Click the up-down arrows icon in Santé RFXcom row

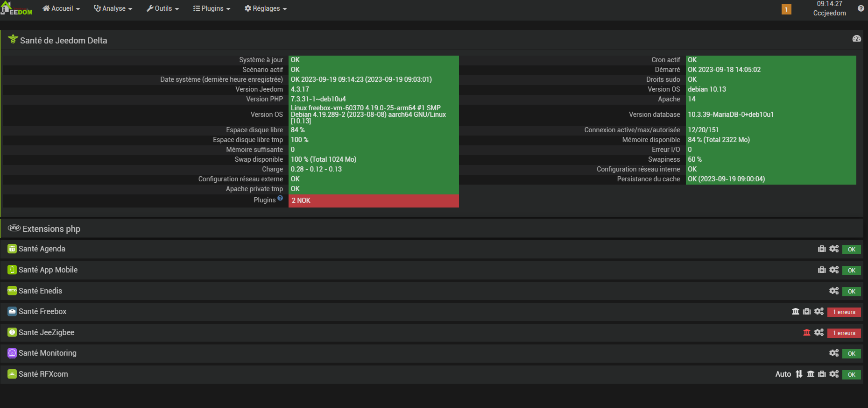pos(799,374)
